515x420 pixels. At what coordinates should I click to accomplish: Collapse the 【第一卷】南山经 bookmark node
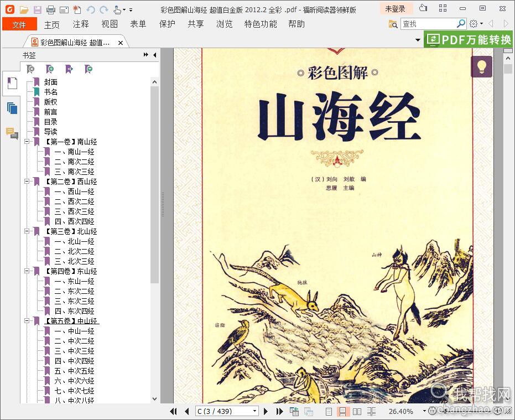(27, 142)
